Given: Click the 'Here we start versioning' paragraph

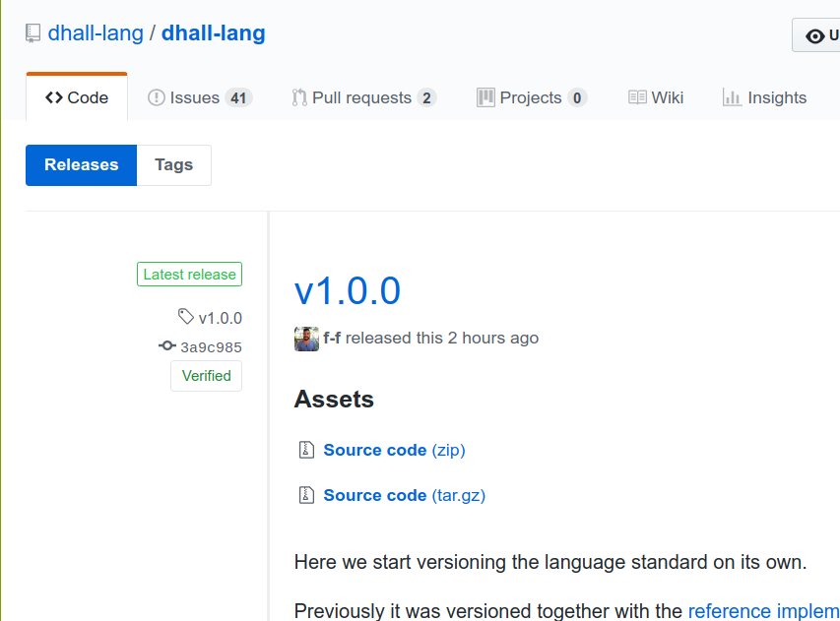Looking at the screenshot, I should pos(550,562).
